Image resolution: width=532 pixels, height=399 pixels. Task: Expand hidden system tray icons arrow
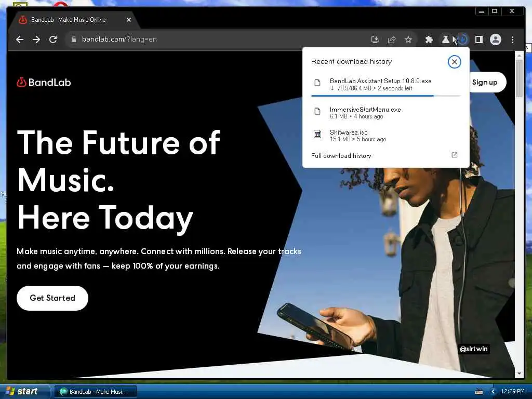tap(493, 392)
